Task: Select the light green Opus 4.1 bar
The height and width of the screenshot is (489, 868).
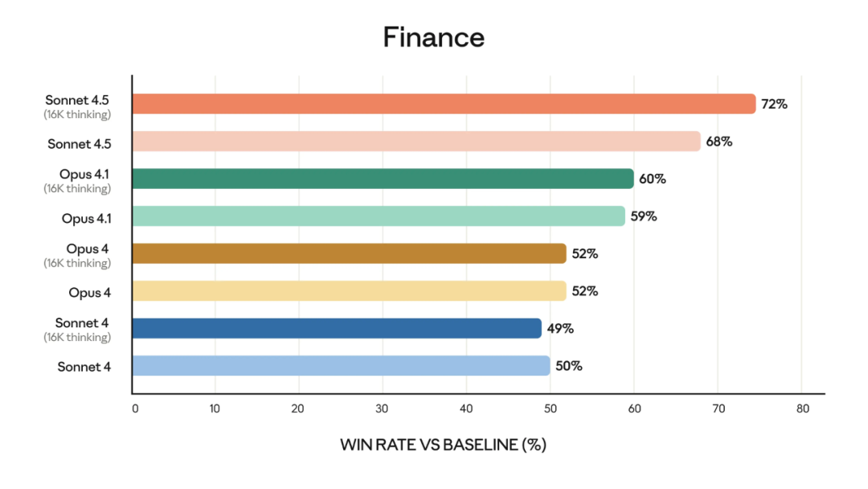Action: coord(378,216)
